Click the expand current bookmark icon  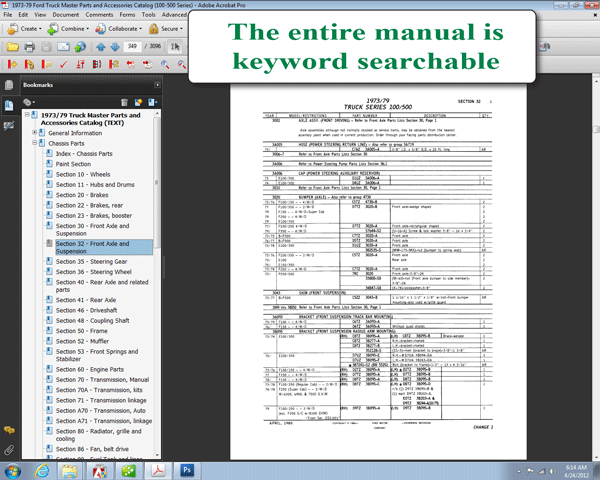point(153,102)
